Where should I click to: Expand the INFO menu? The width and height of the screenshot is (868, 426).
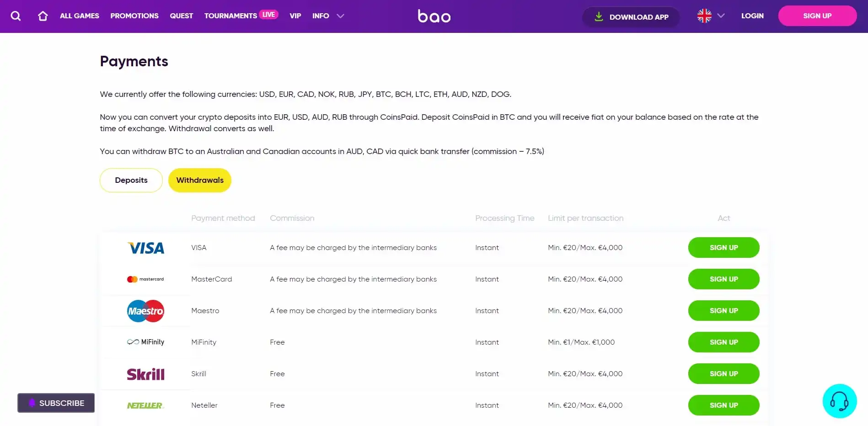[x=327, y=16]
